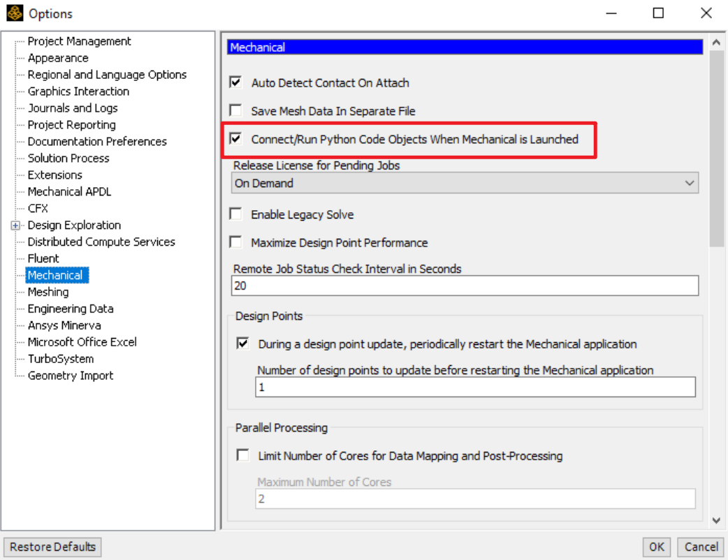Viewport: 728px width, 560px height.
Task: Open Distributed Compute Services settings
Action: point(101,242)
